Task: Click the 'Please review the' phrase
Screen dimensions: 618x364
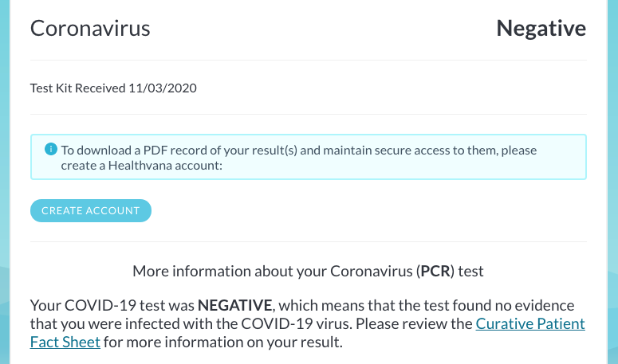Action: pyautogui.click(x=414, y=323)
